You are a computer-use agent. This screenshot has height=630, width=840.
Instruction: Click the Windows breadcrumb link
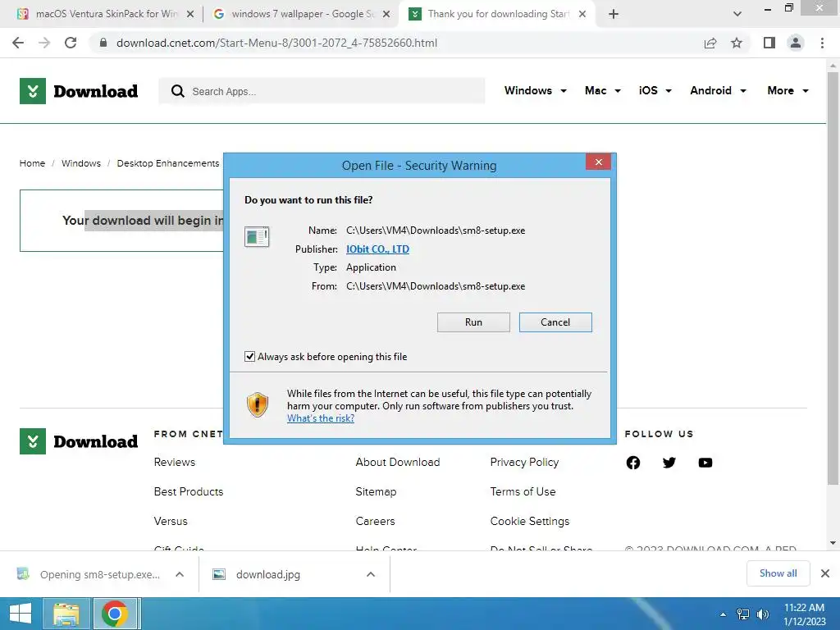coord(81,163)
